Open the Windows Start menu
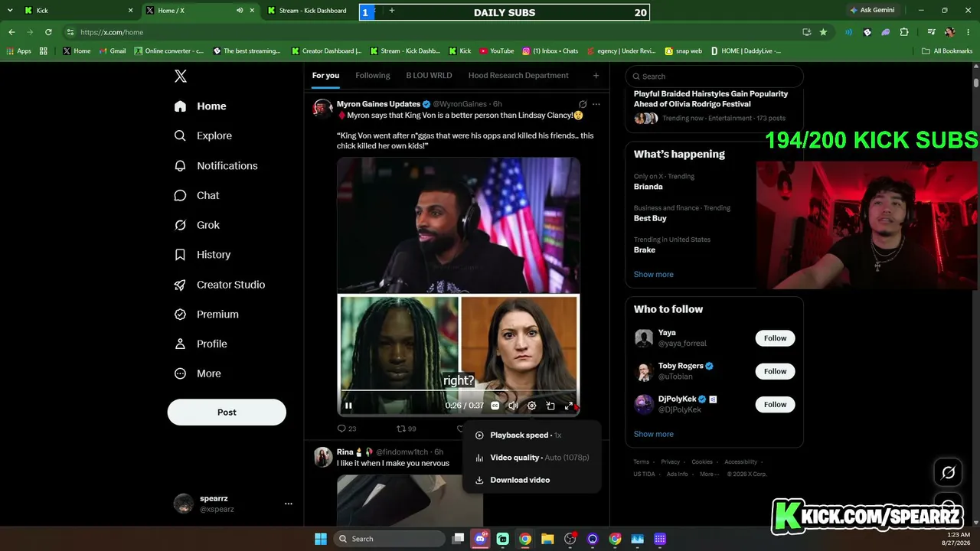This screenshot has height=551, width=980. pos(321,539)
